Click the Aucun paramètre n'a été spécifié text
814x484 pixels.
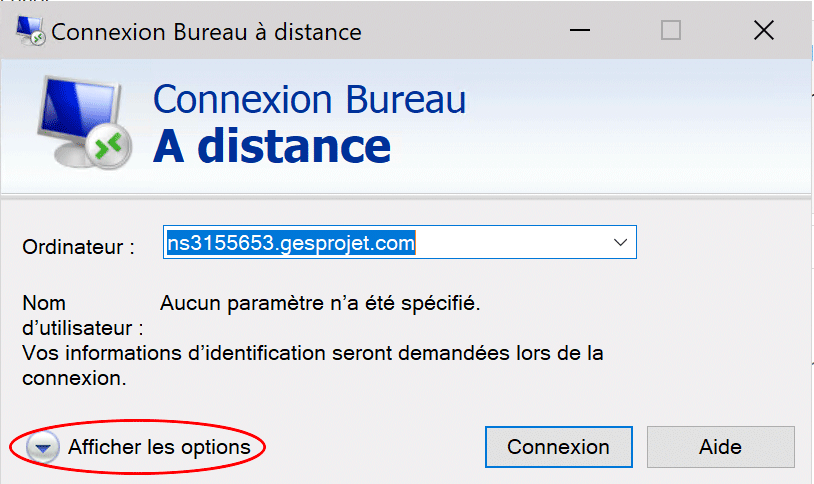[x=320, y=303]
